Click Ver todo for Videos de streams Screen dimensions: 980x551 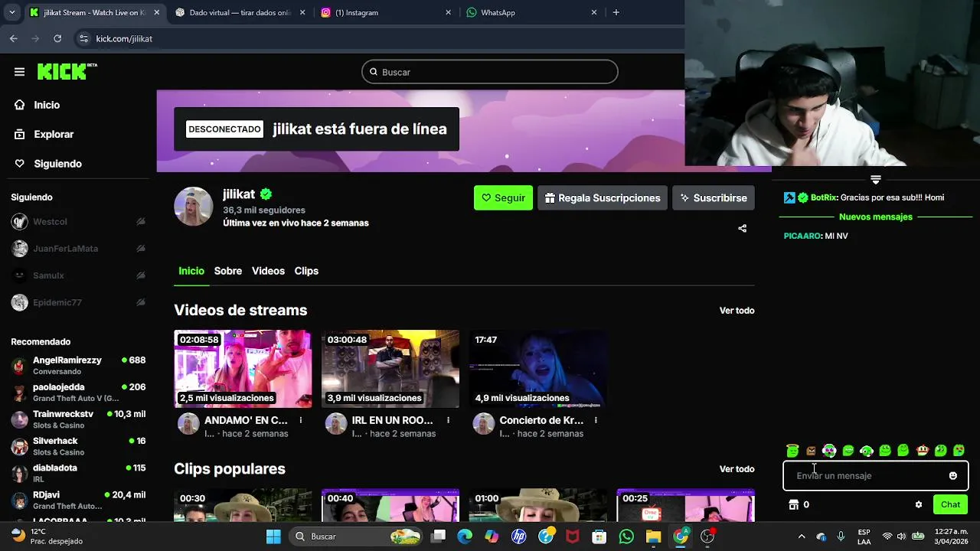[737, 311]
